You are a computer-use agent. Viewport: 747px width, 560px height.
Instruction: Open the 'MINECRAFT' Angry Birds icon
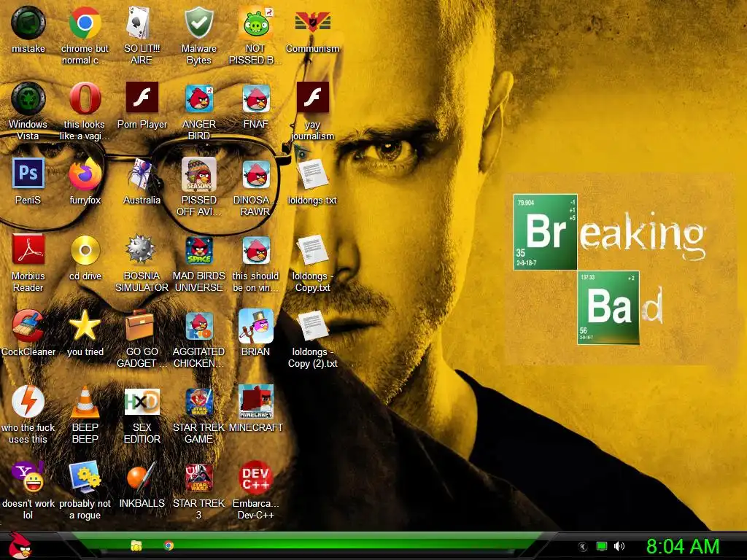(x=255, y=402)
